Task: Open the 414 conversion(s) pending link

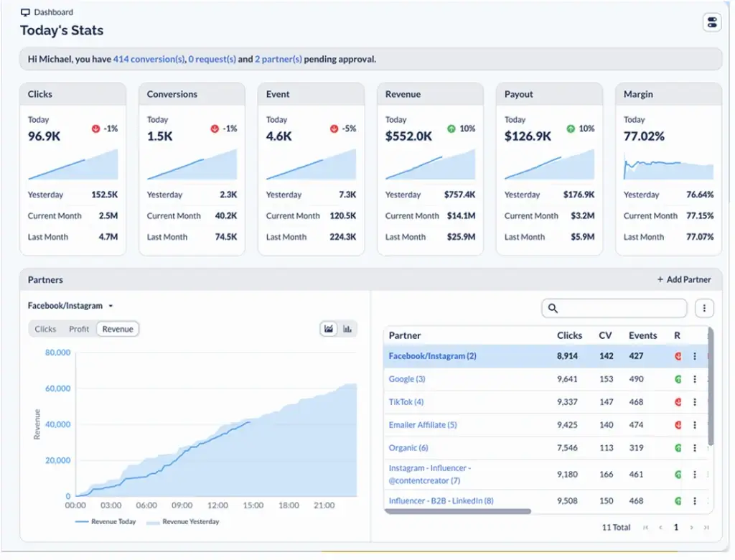Action: pyautogui.click(x=149, y=60)
